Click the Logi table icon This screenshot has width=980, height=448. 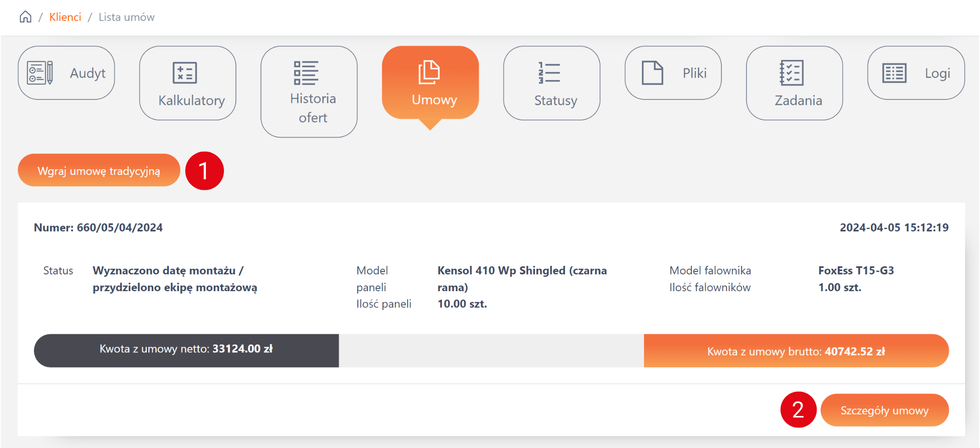tap(894, 73)
